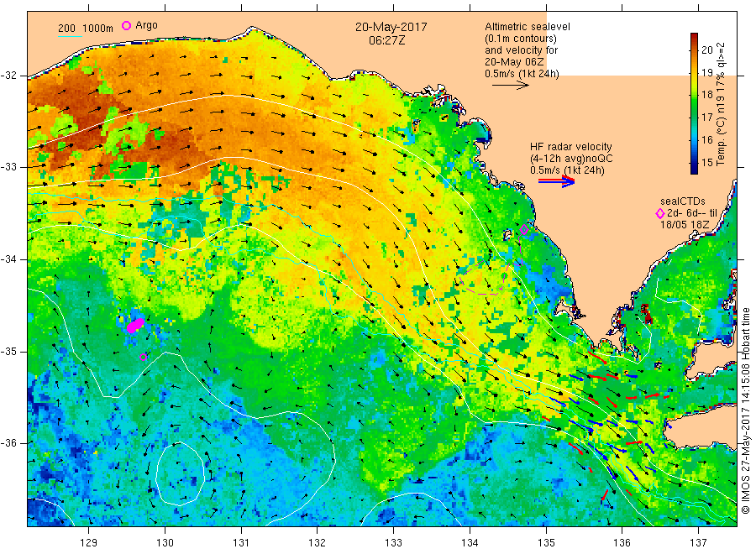Click color bar label 20
Viewport: 756px width, 554px height.
click(x=706, y=50)
